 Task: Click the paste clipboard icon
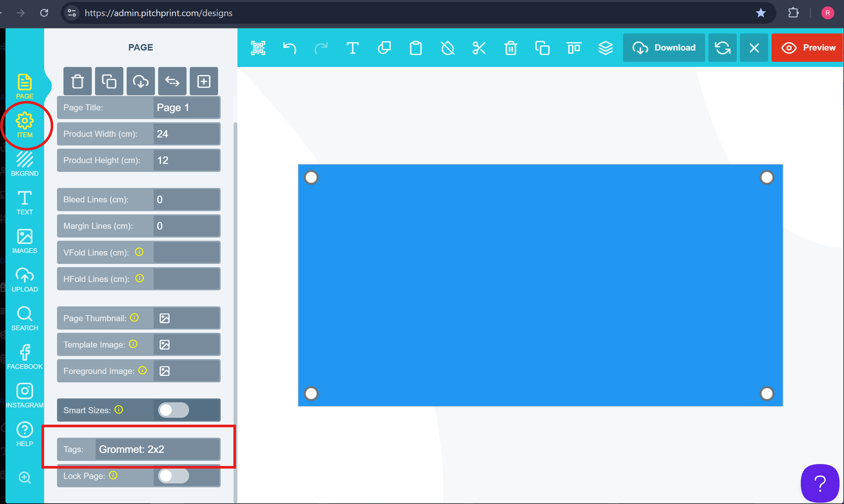click(x=416, y=48)
